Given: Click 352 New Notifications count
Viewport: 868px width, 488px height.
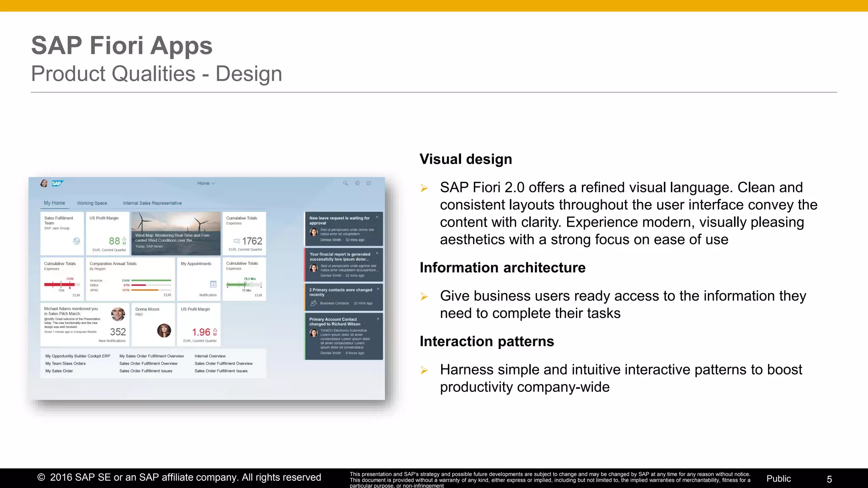Looking at the screenshot, I should [118, 332].
